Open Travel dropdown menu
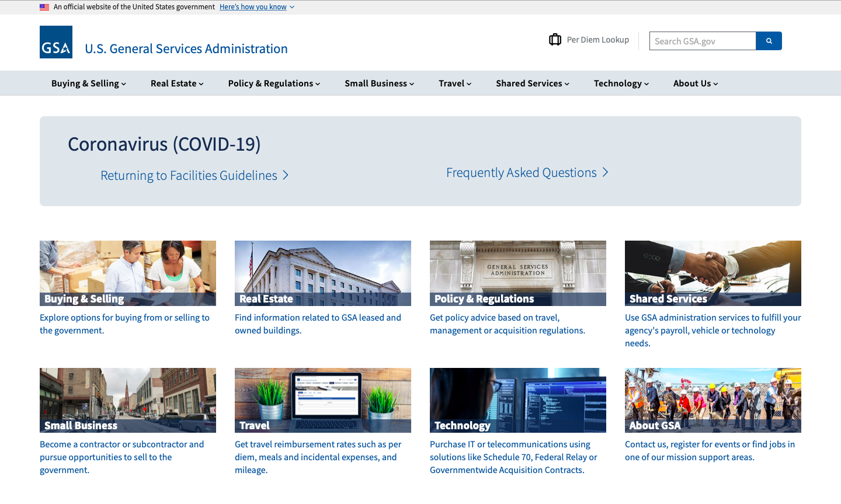Viewport: 841px width, 504px height. (455, 84)
